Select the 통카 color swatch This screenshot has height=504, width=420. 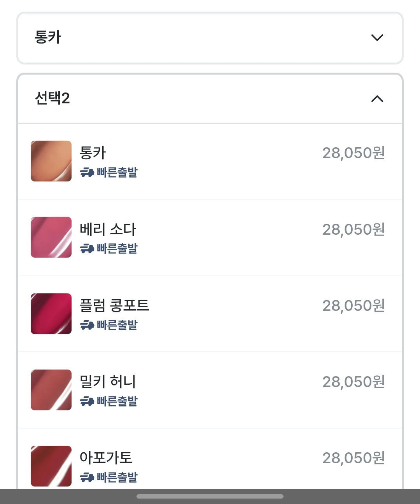51,161
